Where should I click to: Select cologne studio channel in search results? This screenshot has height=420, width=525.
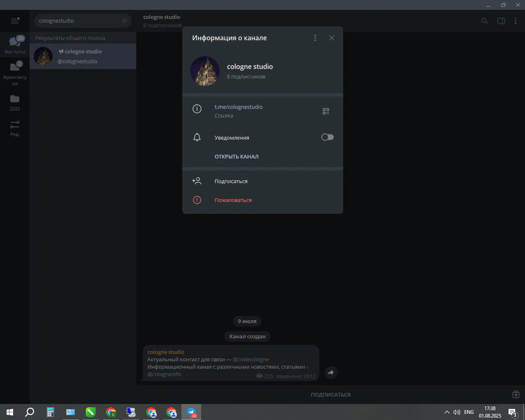(x=83, y=56)
